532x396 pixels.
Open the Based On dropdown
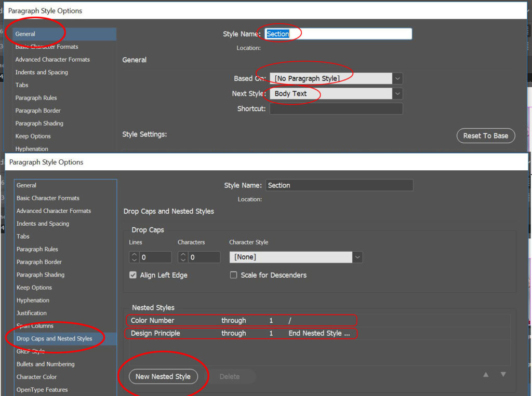coord(397,78)
